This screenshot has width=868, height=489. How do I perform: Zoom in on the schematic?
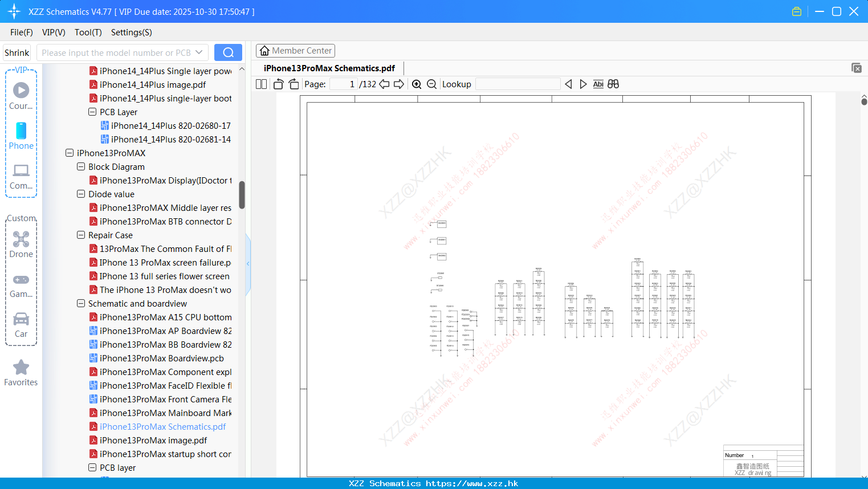tap(417, 84)
